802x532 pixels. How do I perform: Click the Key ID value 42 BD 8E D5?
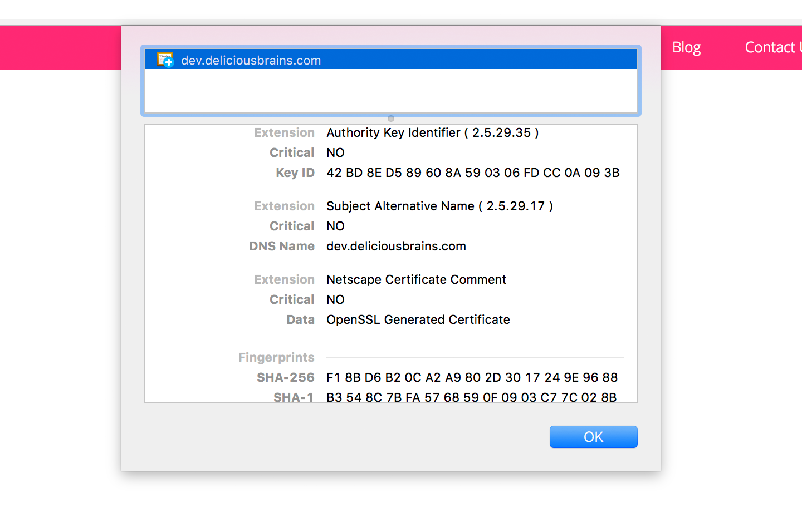[x=473, y=173]
